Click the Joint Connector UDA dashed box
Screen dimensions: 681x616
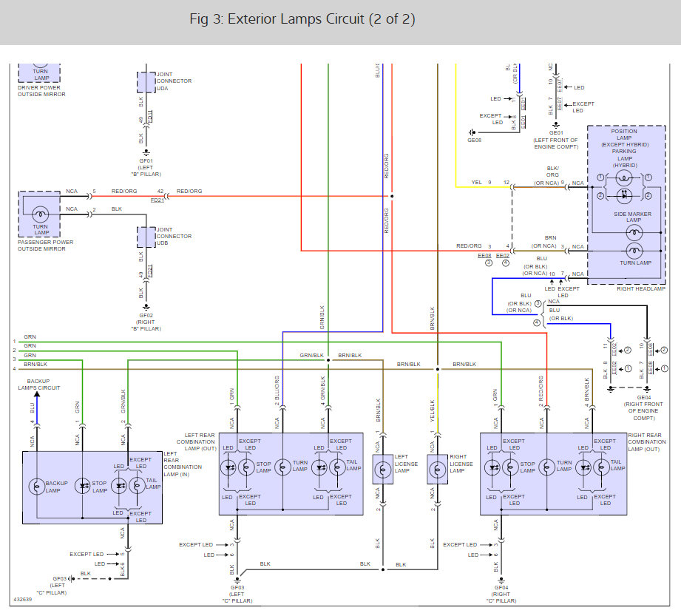coord(146,83)
